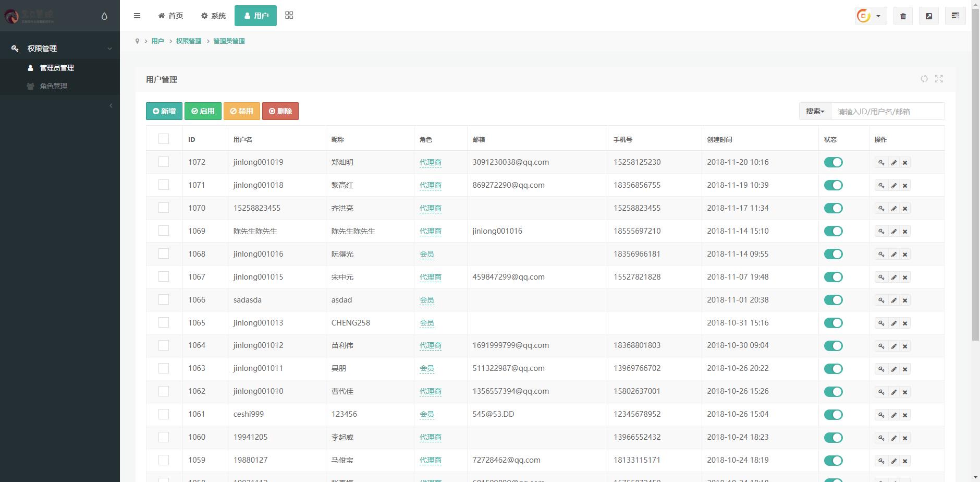Edit user 1072 with pencil icon

pyautogui.click(x=893, y=163)
